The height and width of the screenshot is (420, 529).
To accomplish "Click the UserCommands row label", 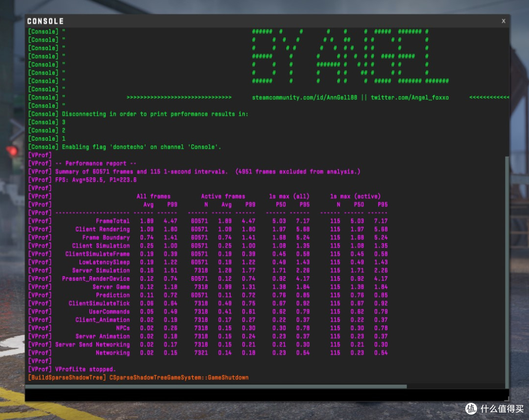I will point(109,311).
